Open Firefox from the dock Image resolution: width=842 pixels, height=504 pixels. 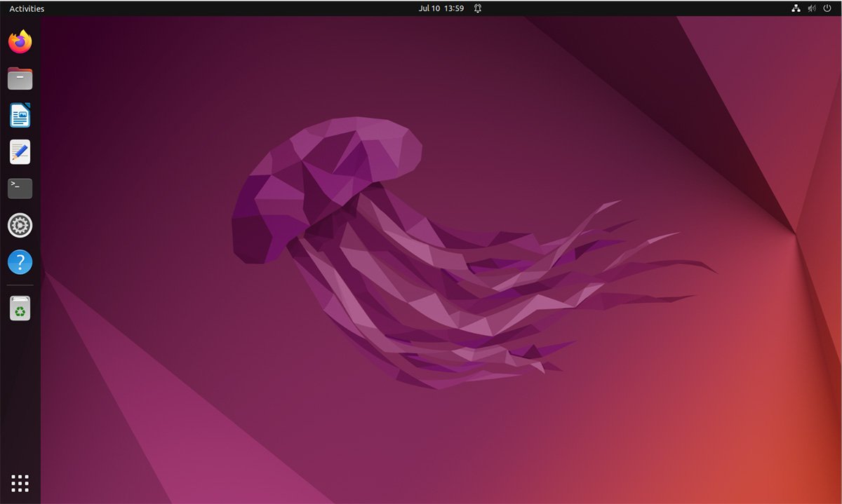pos(20,41)
